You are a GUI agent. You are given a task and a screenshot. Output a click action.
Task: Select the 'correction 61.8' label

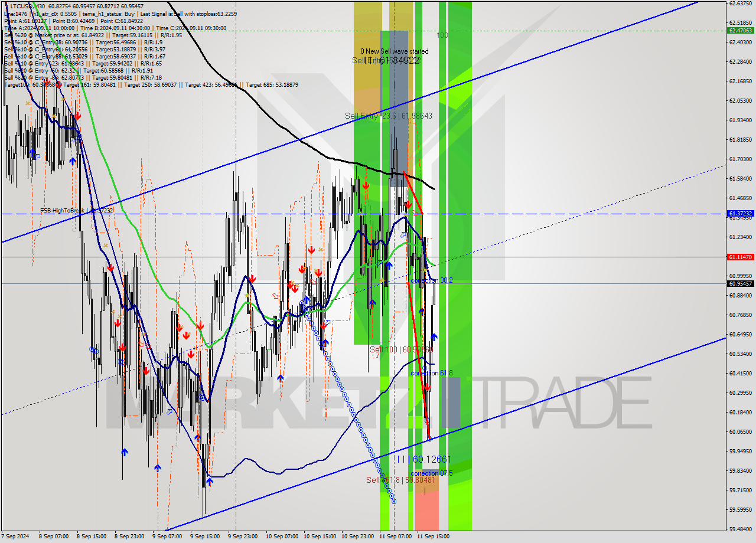click(x=432, y=373)
